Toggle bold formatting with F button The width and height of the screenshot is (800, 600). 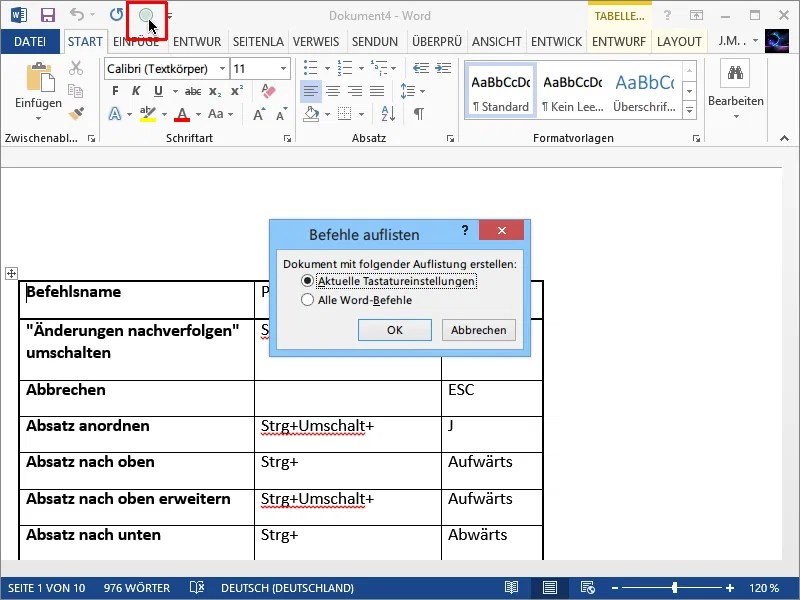(x=115, y=91)
